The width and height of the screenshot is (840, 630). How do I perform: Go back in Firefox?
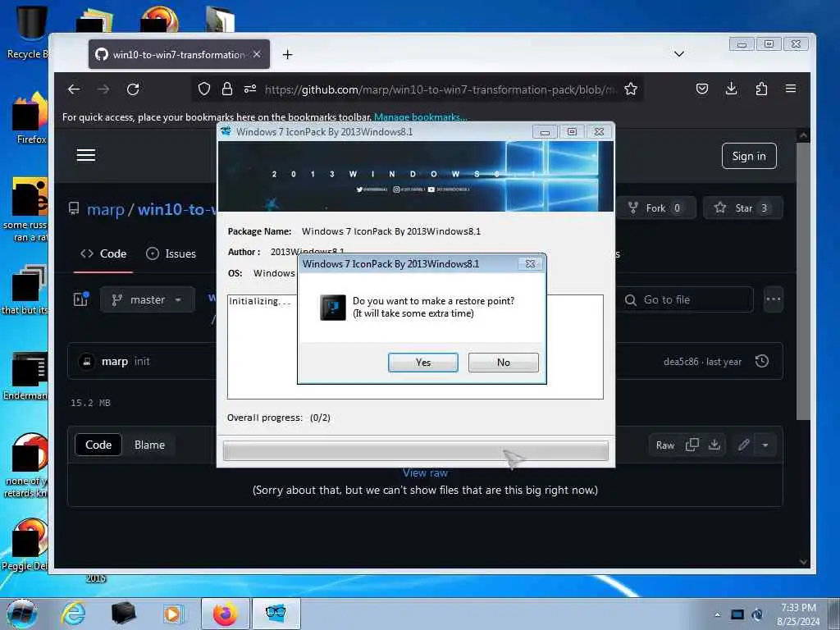(x=74, y=89)
